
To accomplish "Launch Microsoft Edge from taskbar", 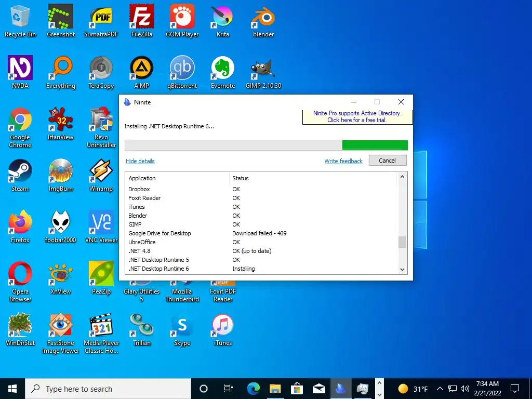I will [253, 389].
